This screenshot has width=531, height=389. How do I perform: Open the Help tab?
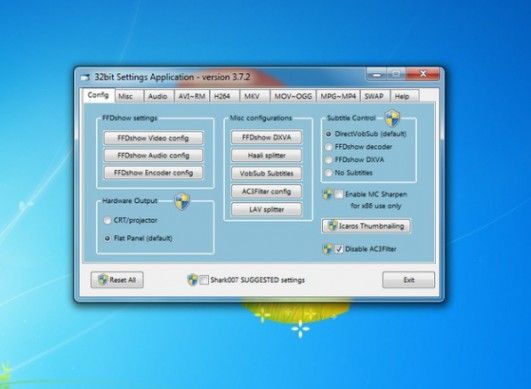[404, 96]
